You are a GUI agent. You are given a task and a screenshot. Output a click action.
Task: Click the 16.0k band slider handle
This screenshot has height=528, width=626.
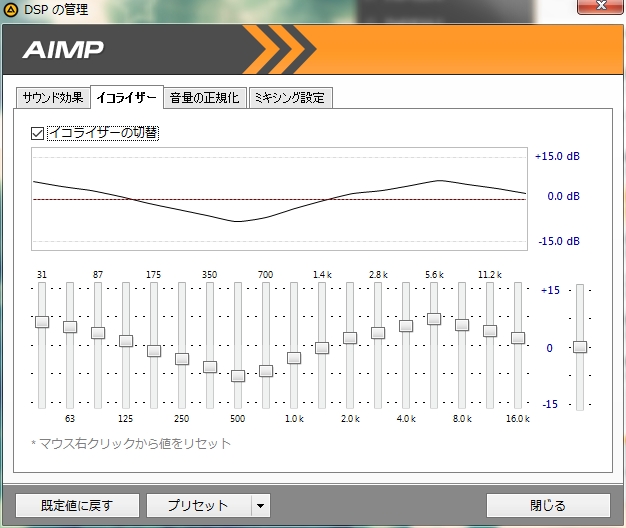pos(518,338)
